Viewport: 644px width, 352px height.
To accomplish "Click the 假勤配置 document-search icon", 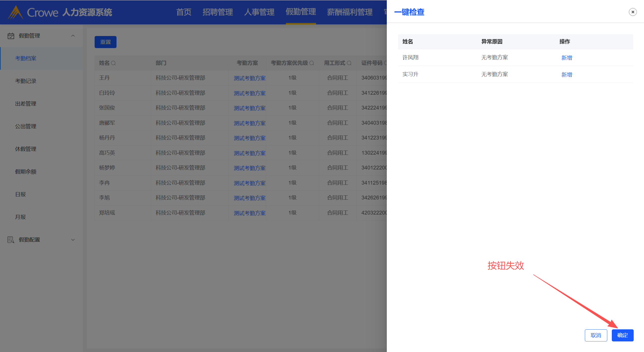I will tap(11, 239).
